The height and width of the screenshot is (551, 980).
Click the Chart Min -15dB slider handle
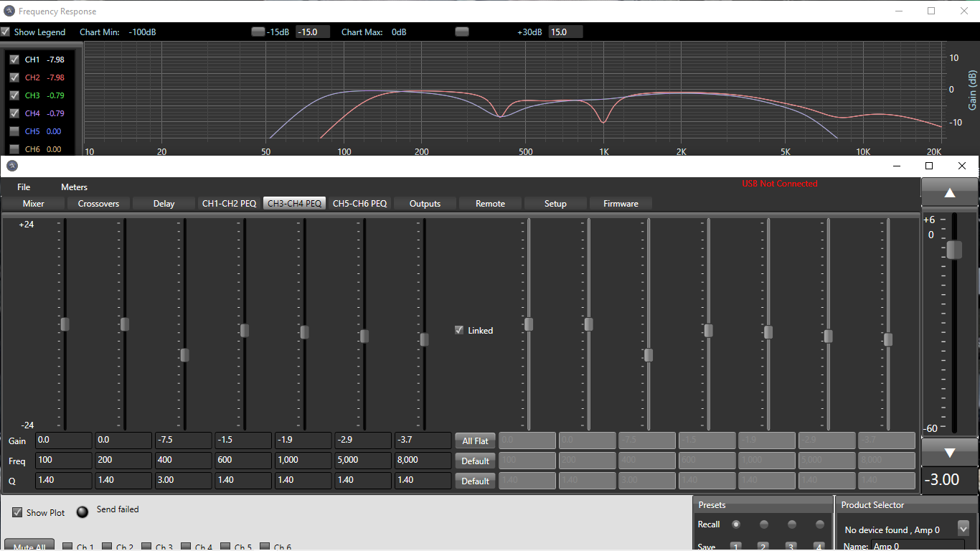tap(258, 32)
